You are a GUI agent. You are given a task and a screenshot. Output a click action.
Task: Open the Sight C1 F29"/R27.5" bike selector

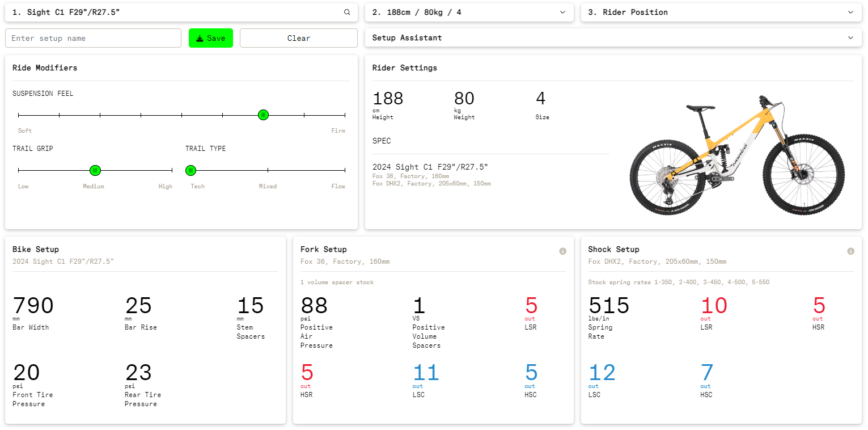[181, 12]
